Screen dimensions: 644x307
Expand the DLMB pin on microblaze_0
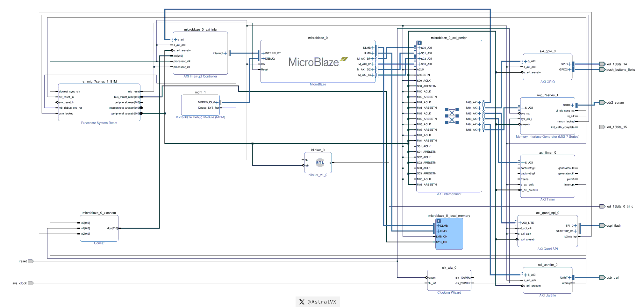[373, 48]
